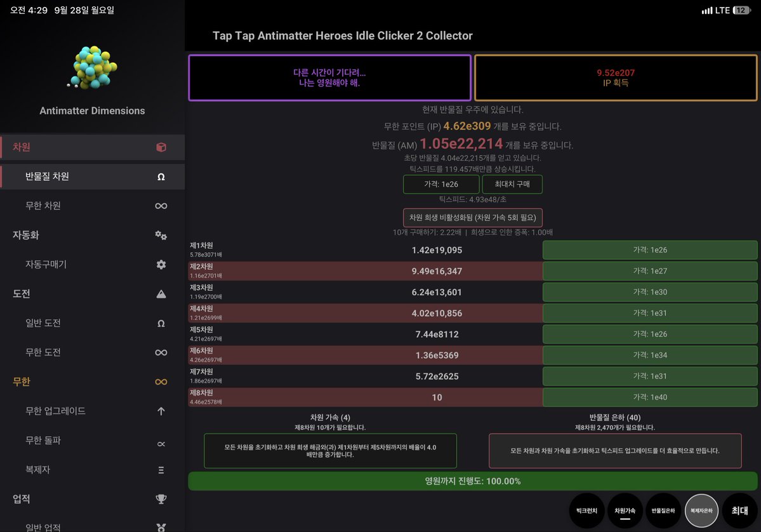Select the 반물질 차원 tab

coord(92,176)
